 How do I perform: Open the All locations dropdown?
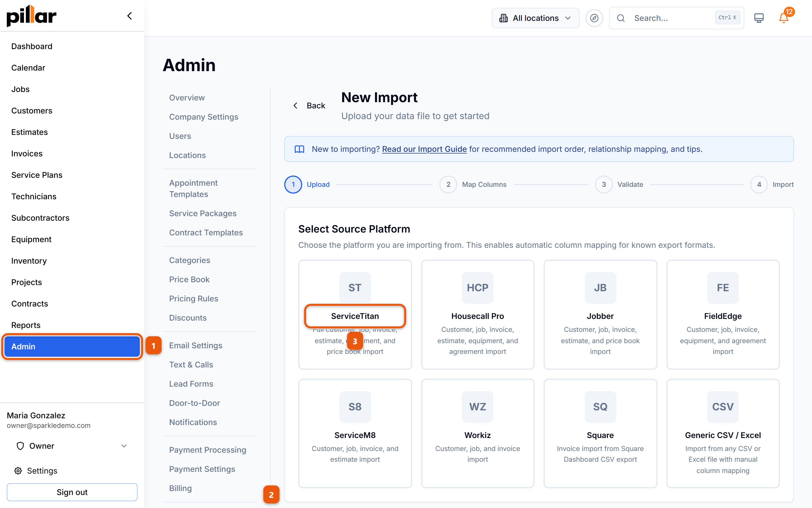click(535, 18)
